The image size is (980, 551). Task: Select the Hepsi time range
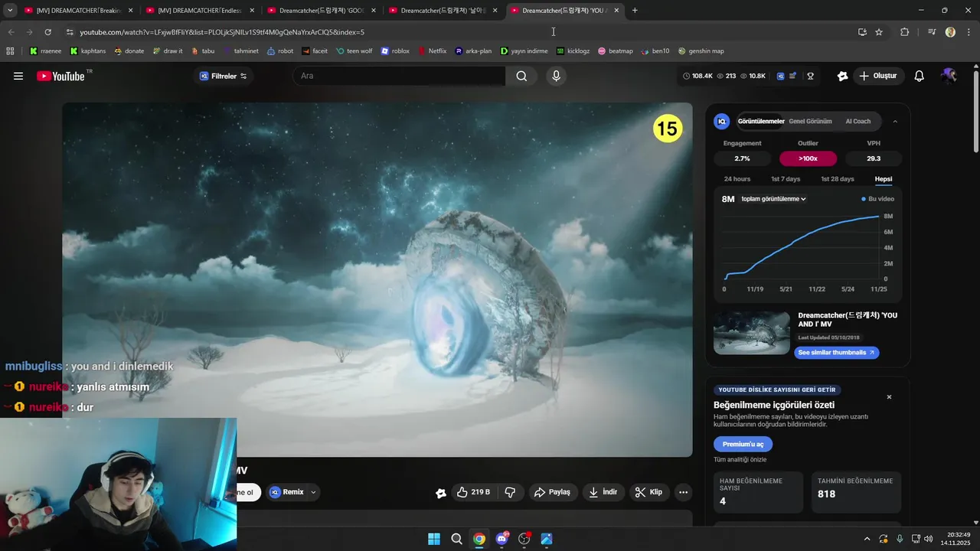click(884, 179)
